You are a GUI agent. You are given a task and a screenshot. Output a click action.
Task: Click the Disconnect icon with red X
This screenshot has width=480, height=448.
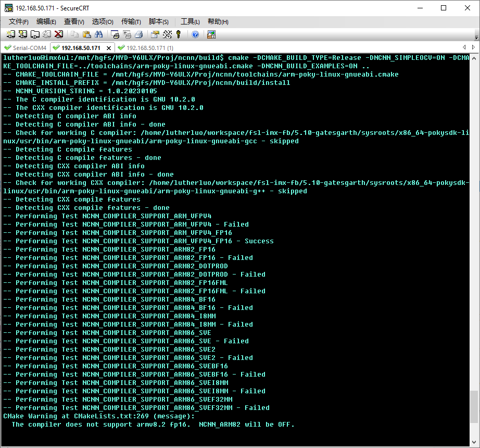click(x=58, y=34)
